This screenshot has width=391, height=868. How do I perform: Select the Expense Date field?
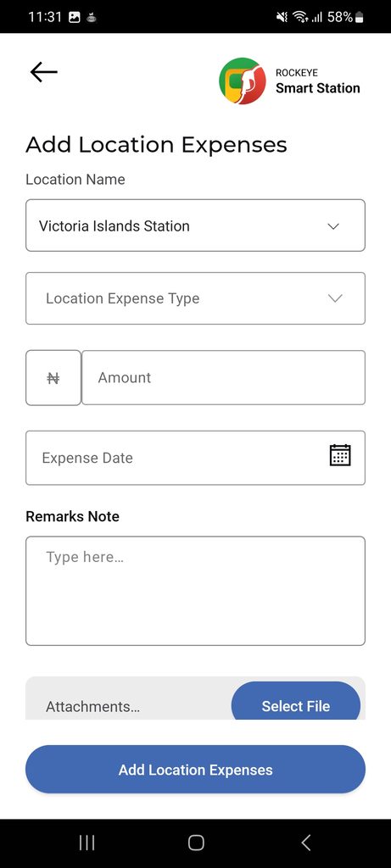tap(195, 458)
